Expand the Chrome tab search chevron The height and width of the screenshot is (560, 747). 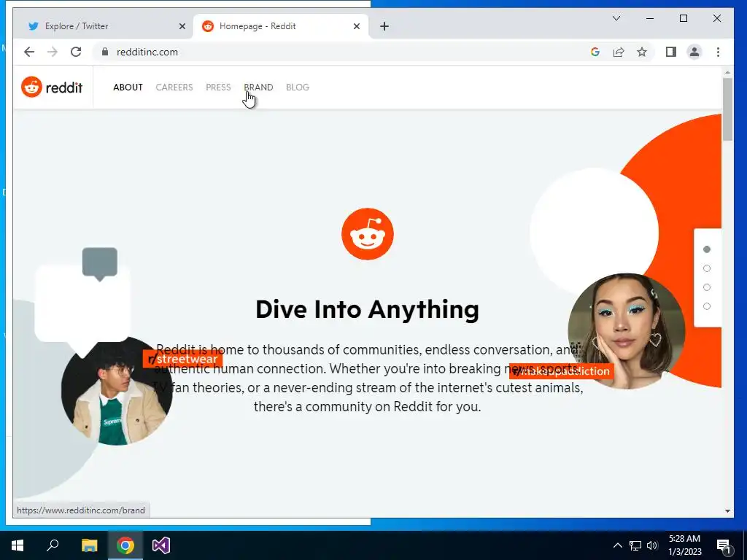click(616, 18)
